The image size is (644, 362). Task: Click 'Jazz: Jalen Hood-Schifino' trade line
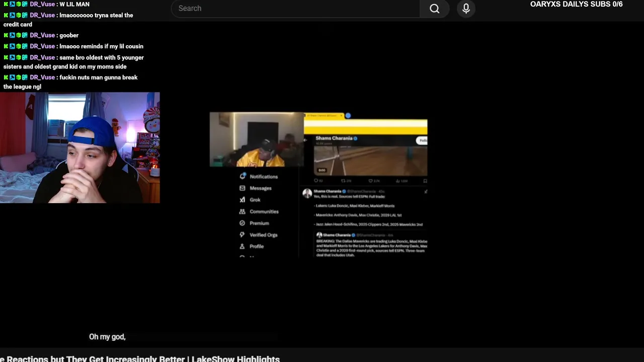click(x=369, y=225)
